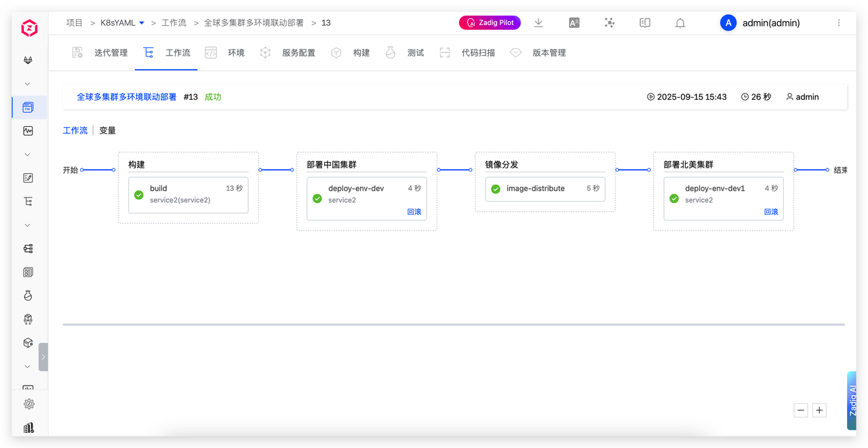
Task: Select the image-distribute job card
Action: (545, 189)
